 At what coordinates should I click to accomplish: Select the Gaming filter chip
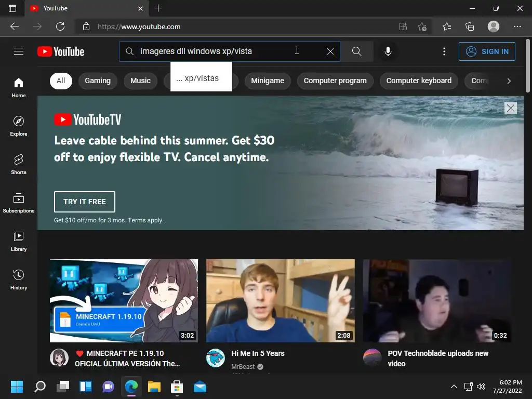tap(98, 81)
